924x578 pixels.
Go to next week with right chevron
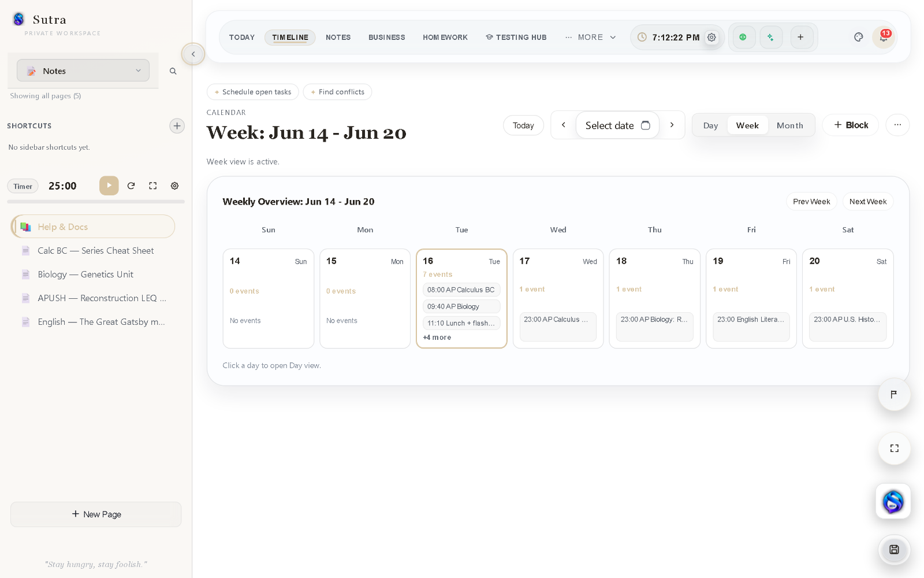(x=672, y=125)
